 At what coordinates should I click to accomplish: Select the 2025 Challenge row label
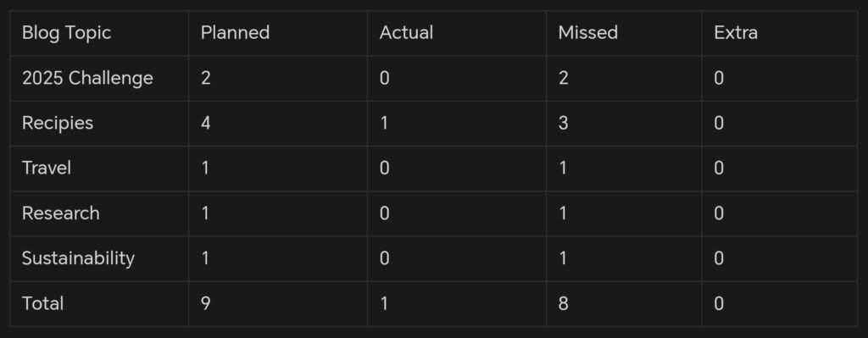(x=87, y=78)
